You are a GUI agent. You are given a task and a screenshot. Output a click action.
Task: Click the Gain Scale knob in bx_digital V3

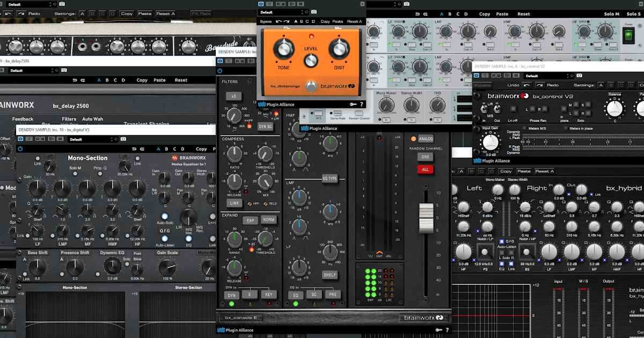(x=167, y=267)
